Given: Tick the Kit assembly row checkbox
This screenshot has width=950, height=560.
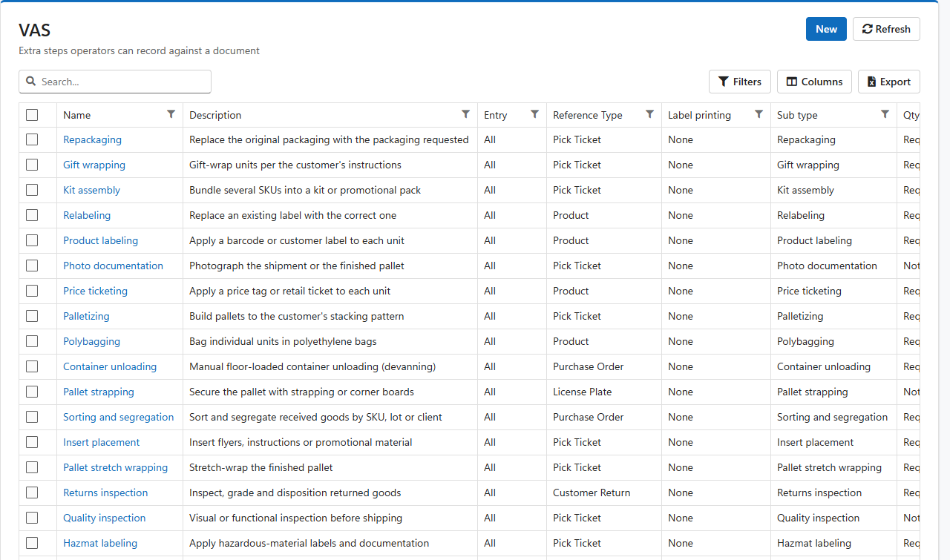Looking at the screenshot, I should tap(32, 190).
